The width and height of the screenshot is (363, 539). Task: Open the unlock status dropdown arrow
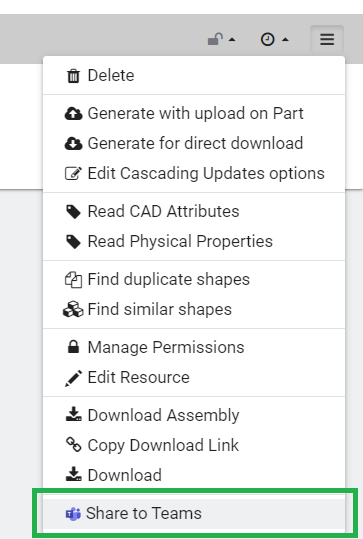[232, 40]
